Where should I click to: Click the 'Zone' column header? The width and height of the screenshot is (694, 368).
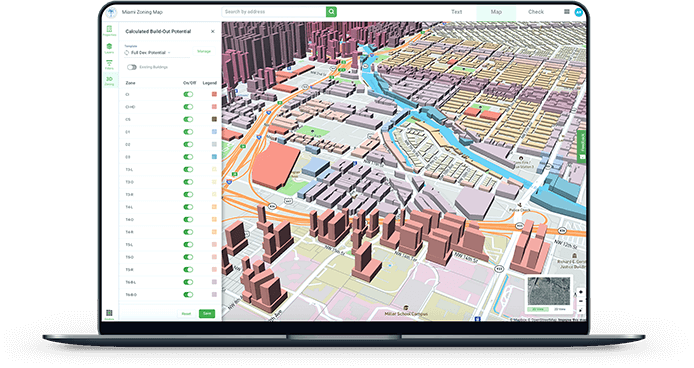click(130, 83)
